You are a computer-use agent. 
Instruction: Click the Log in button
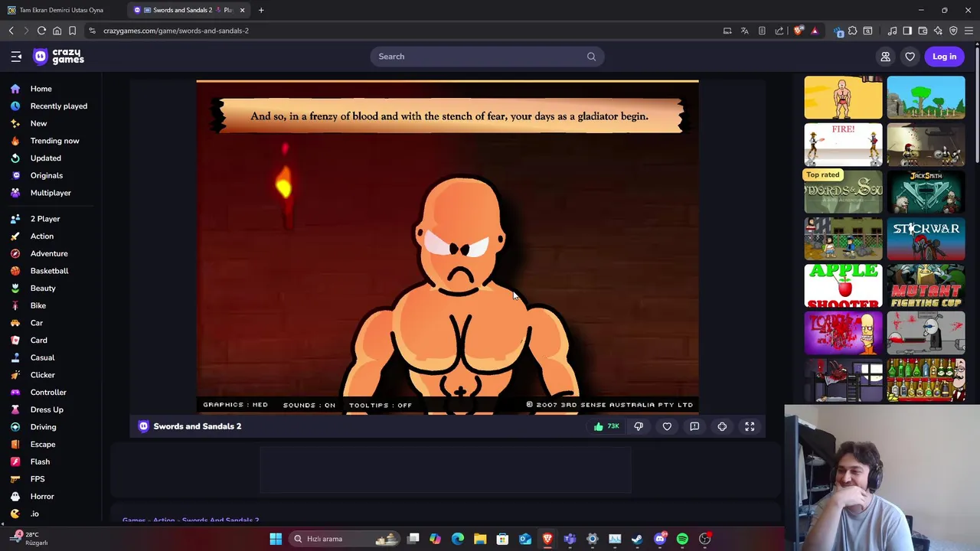click(944, 57)
